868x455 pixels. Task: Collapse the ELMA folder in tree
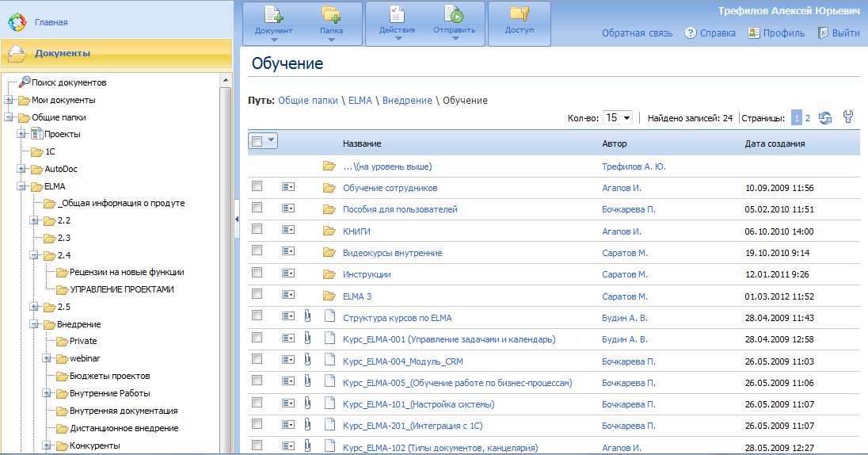(x=21, y=187)
